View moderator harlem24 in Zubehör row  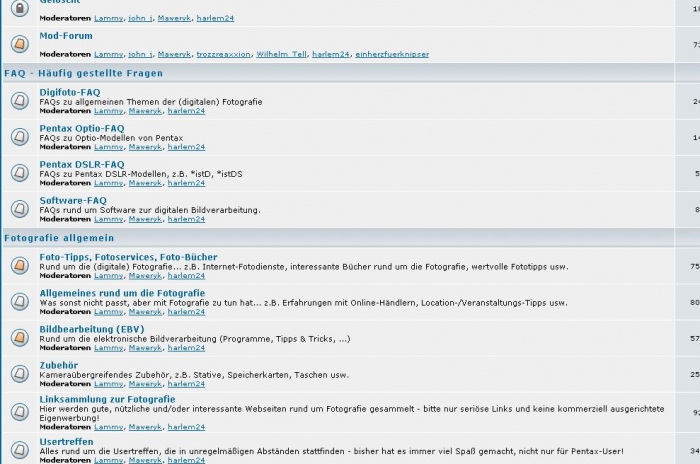[186, 384]
